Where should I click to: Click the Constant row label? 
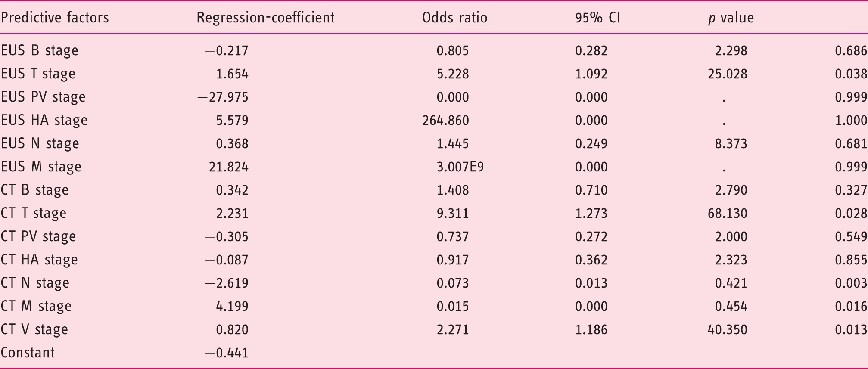(x=28, y=353)
